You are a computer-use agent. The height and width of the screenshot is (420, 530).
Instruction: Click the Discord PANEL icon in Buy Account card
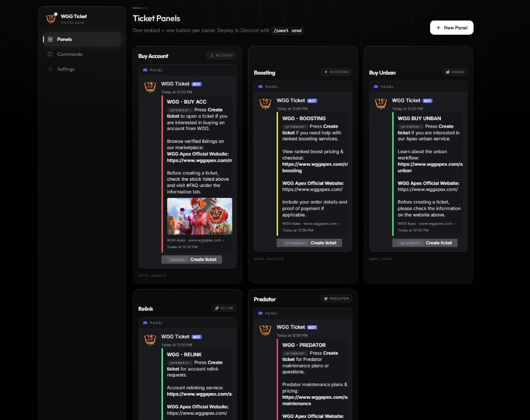[145, 70]
